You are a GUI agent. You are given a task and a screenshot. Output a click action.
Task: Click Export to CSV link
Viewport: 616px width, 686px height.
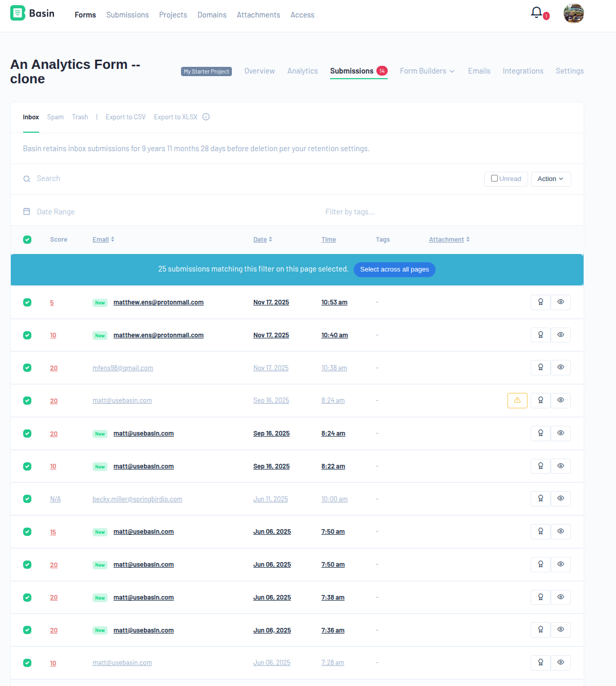125,117
